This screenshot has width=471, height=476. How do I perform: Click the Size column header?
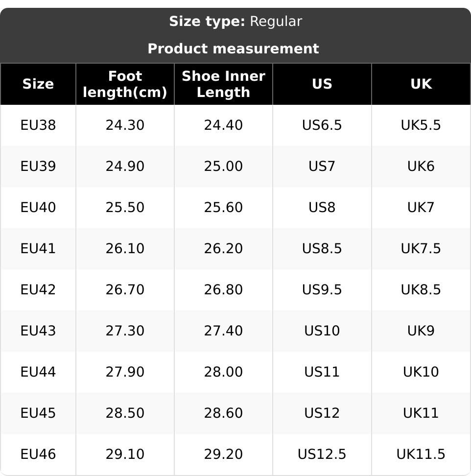point(38,84)
